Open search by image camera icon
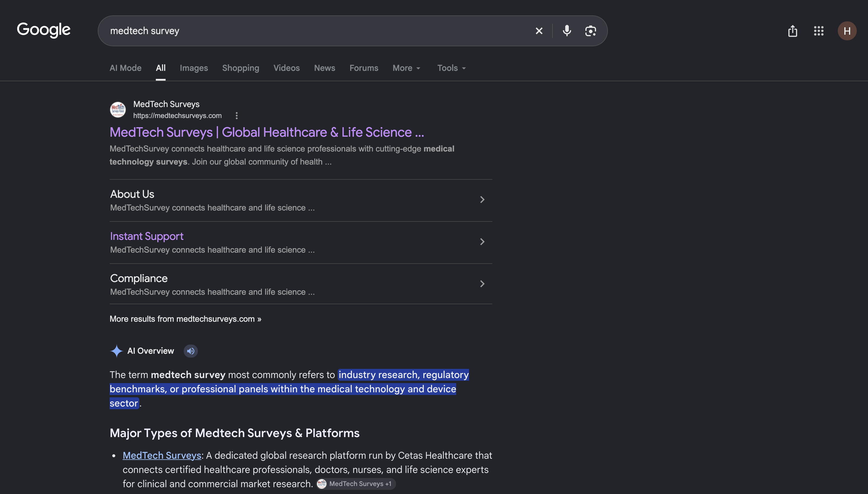The height and width of the screenshot is (494, 868). click(x=590, y=31)
